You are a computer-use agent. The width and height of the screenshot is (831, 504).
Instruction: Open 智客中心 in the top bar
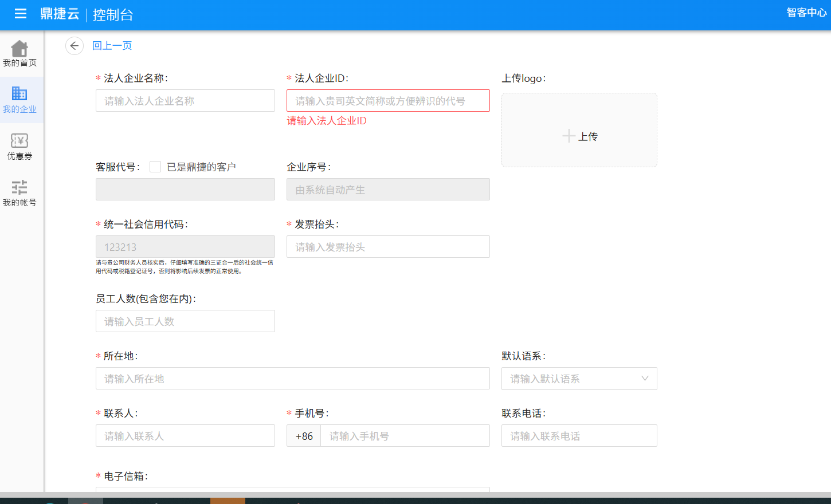pos(806,13)
